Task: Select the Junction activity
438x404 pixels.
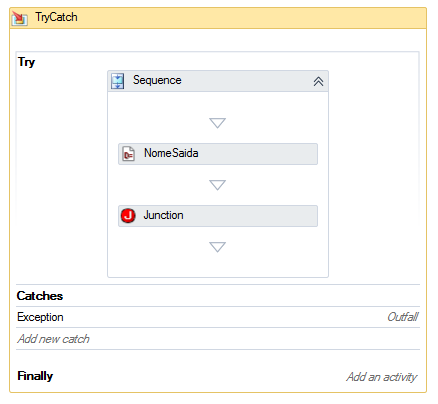Action: tap(218, 216)
